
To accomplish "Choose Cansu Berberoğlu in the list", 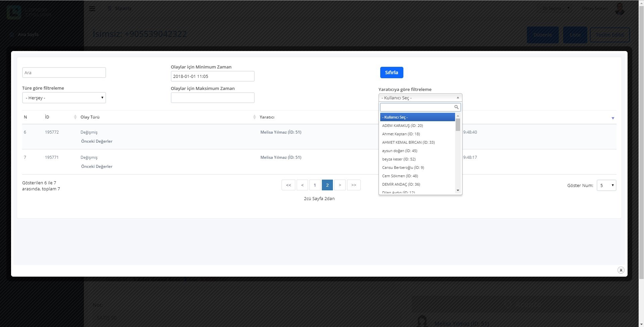I will (403, 168).
